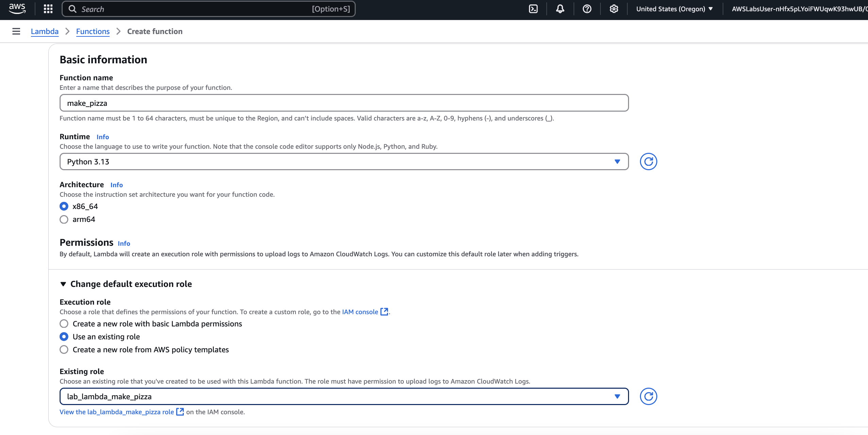The height and width of the screenshot is (435, 868).
Task: Open the Runtime Python 3.13 dropdown
Action: pos(344,161)
